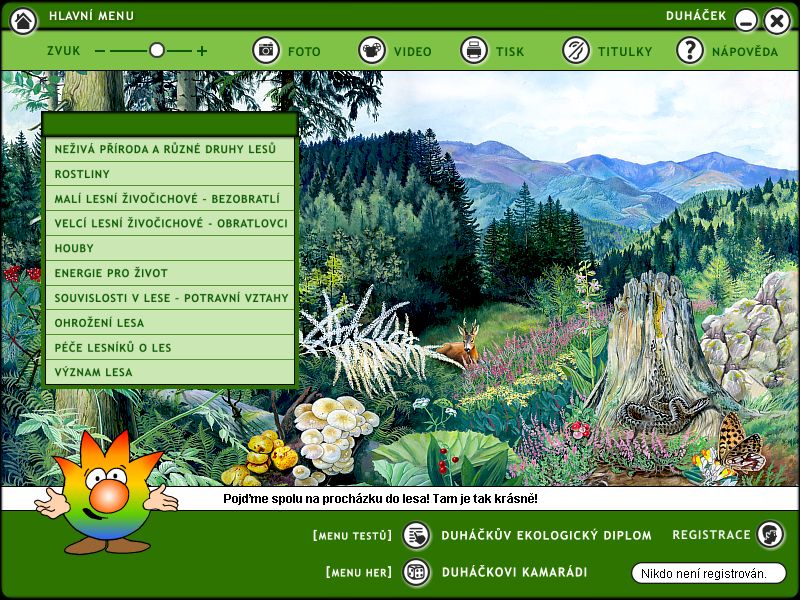Choose Energie pro život
Viewport: 800px width, 600px height.
pyautogui.click(x=170, y=273)
